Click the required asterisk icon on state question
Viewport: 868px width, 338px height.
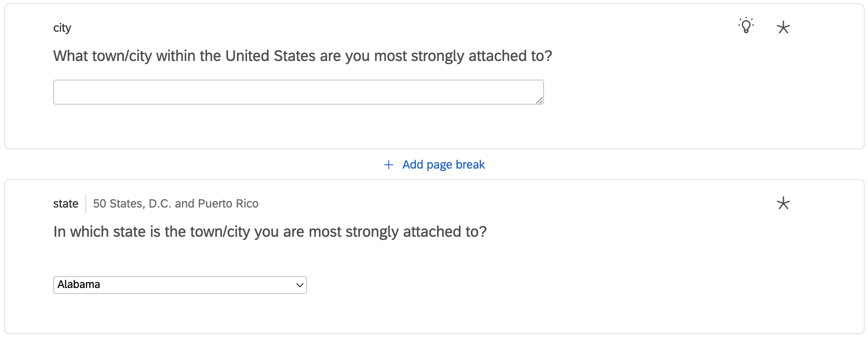click(x=783, y=203)
